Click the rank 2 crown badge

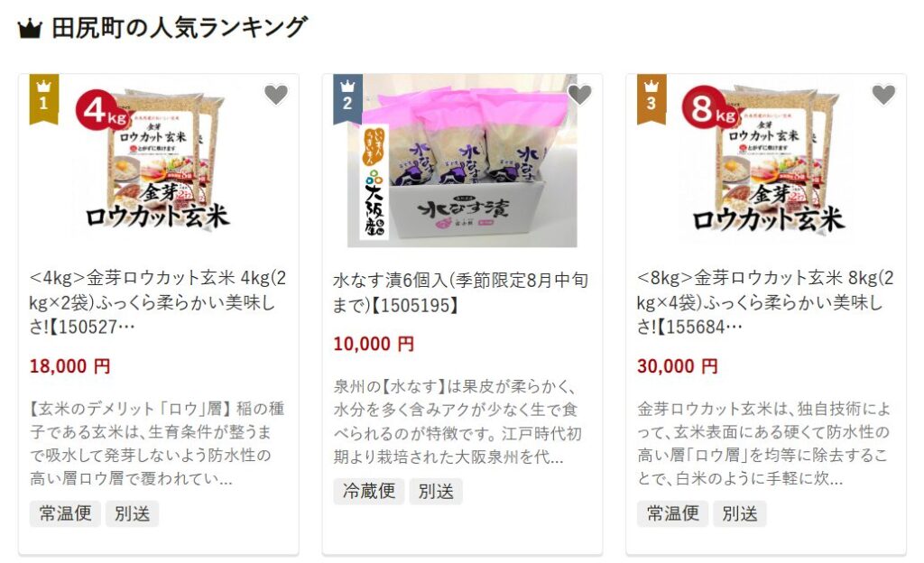347,99
